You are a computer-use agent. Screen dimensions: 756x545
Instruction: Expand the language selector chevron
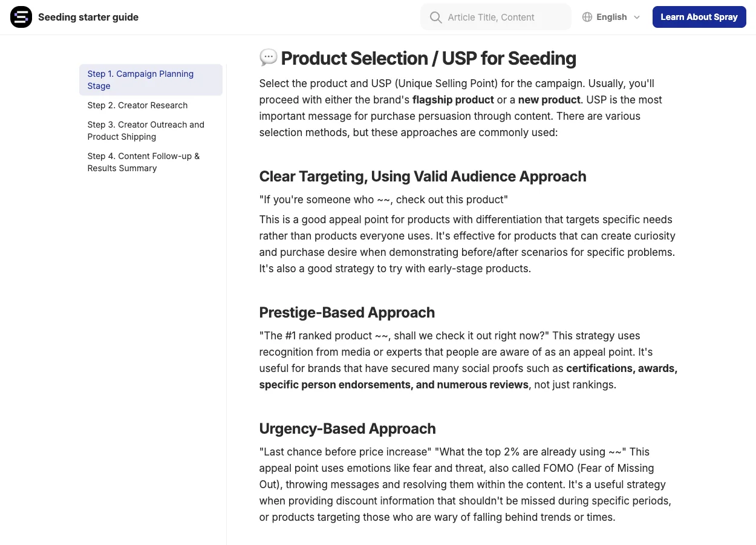[636, 18]
